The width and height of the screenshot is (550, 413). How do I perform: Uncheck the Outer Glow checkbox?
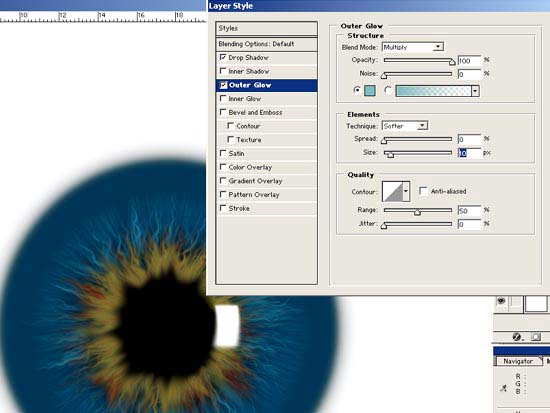pos(223,85)
